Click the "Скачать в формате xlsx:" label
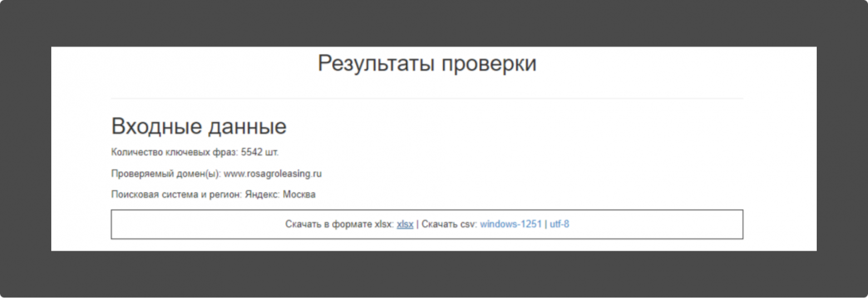 pyautogui.click(x=340, y=225)
